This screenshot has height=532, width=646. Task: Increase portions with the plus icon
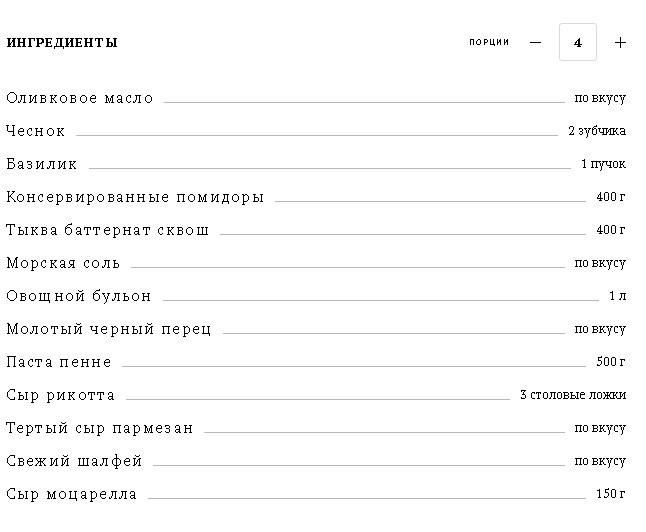pyautogui.click(x=620, y=42)
